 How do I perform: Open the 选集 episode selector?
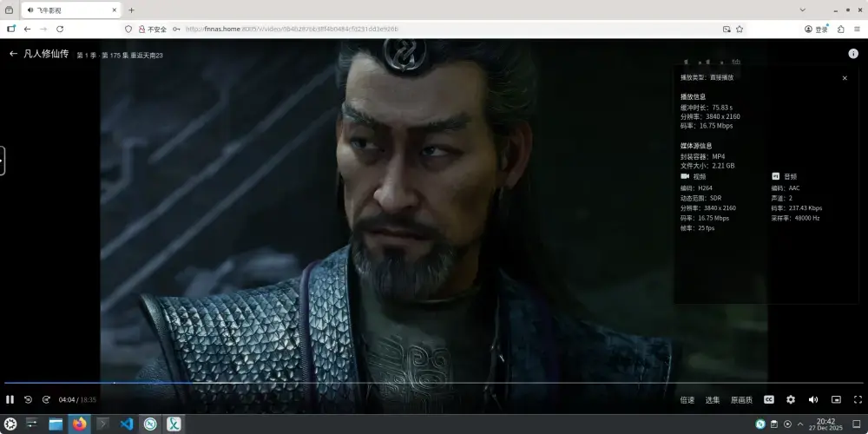[712, 400]
